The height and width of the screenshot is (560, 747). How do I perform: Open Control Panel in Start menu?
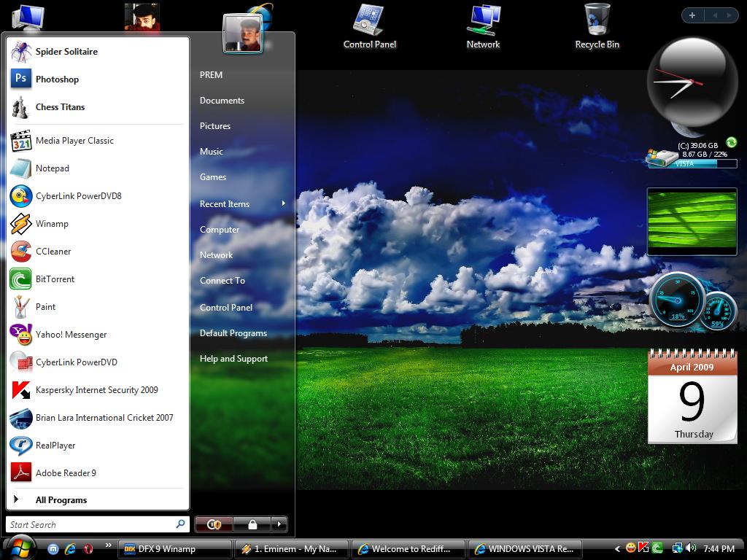click(x=226, y=308)
